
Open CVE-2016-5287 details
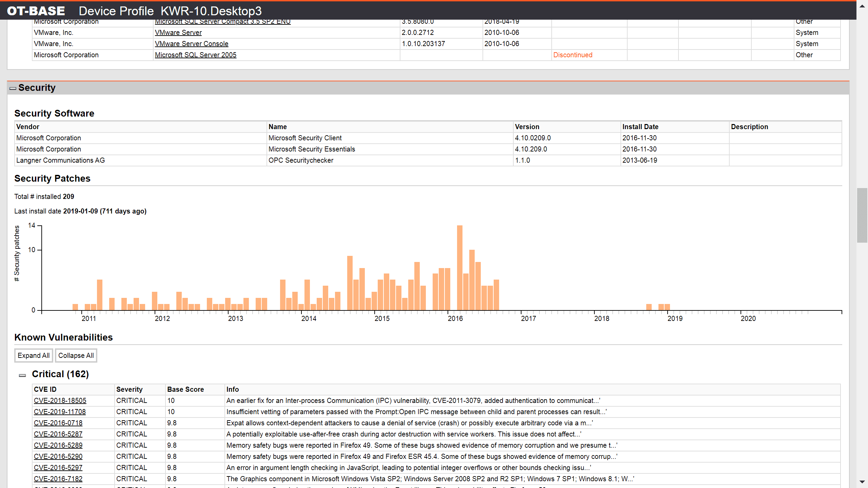click(58, 434)
